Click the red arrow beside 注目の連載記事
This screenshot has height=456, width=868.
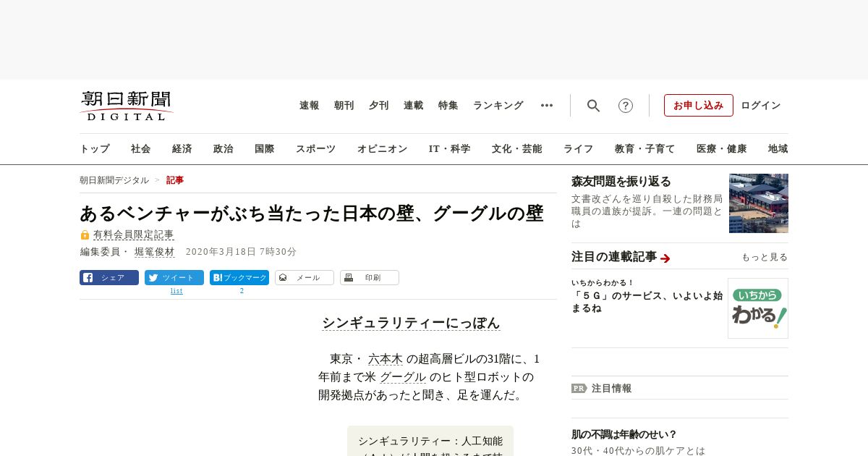point(665,258)
